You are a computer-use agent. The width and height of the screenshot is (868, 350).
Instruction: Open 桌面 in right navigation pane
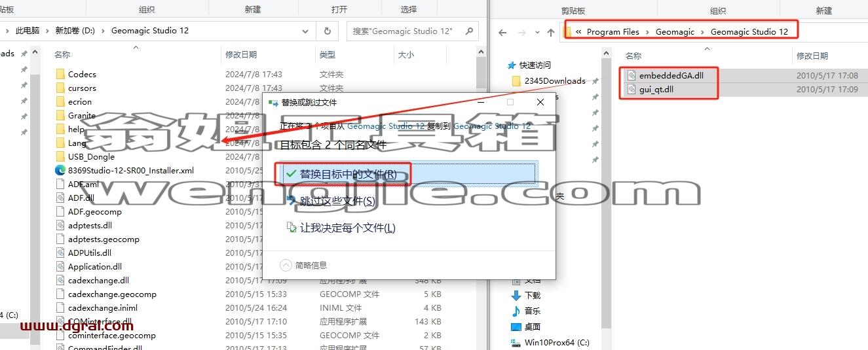pos(533,326)
